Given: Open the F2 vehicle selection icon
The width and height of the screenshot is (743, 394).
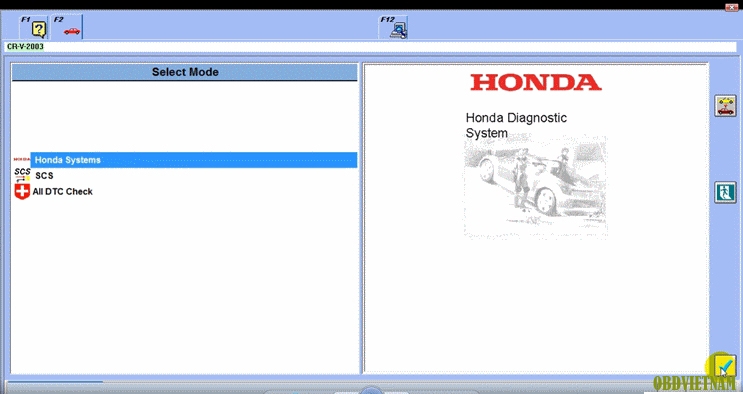Looking at the screenshot, I should (67, 27).
